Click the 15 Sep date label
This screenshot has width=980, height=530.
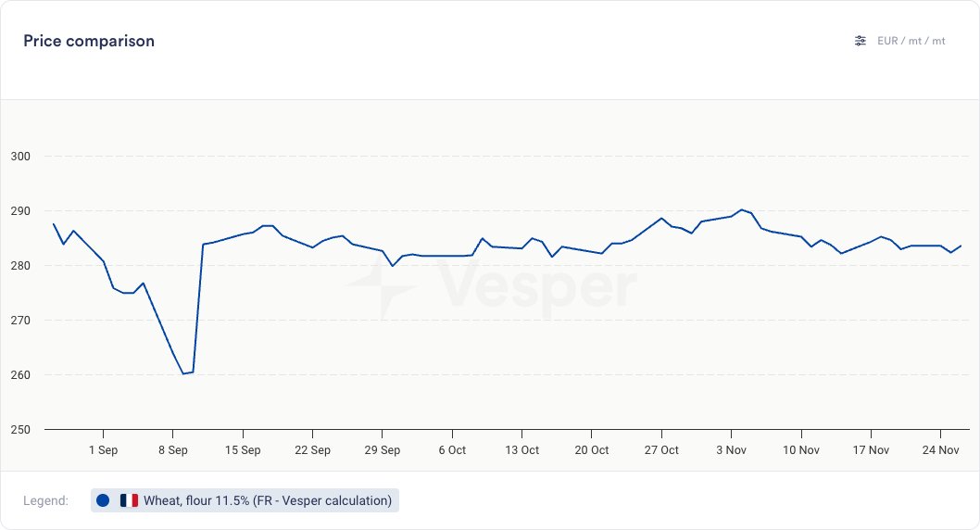tap(243, 450)
